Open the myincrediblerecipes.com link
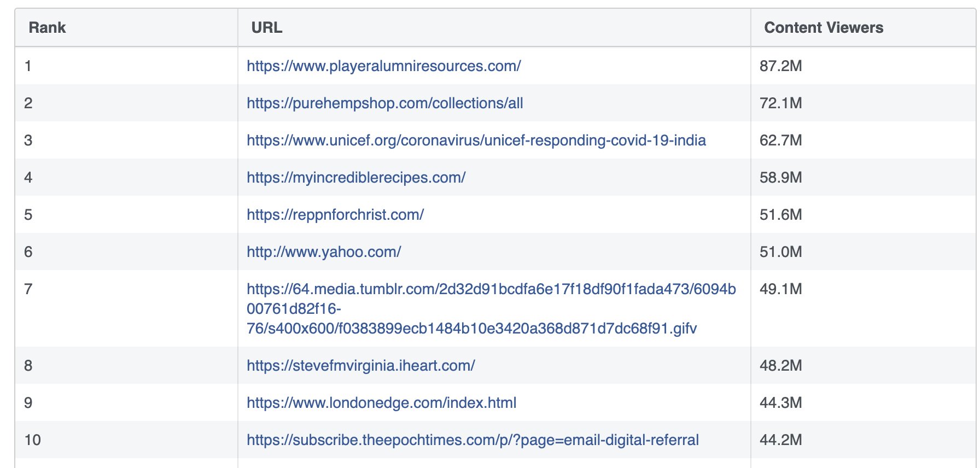Image resolution: width=980 pixels, height=468 pixels. click(x=356, y=178)
